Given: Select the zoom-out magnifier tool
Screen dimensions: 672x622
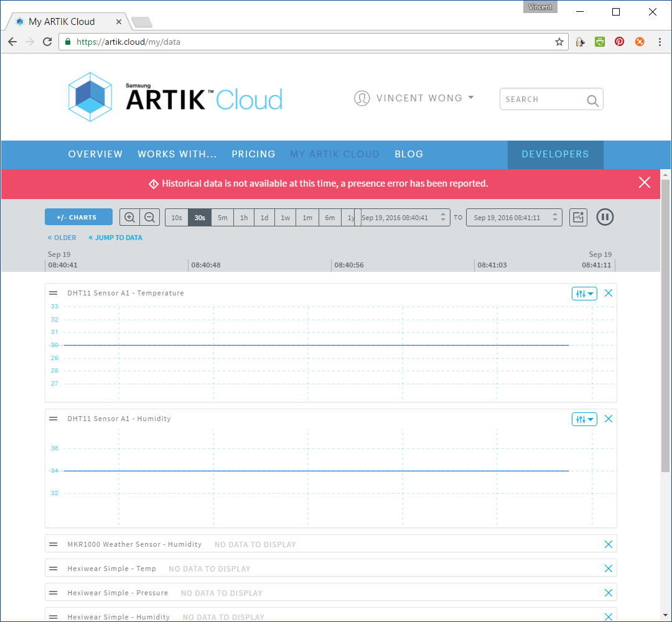Looking at the screenshot, I should pos(149,217).
